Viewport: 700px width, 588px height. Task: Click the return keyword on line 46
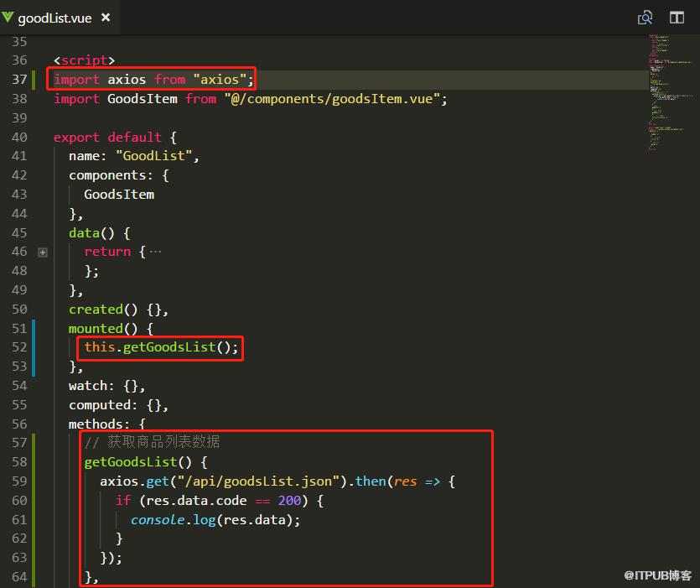tap(107, 252)
